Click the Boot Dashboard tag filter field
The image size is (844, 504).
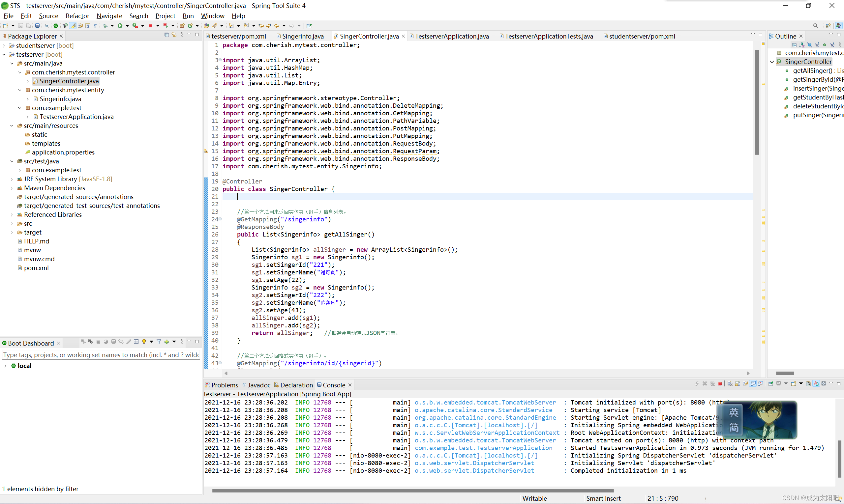101,355
